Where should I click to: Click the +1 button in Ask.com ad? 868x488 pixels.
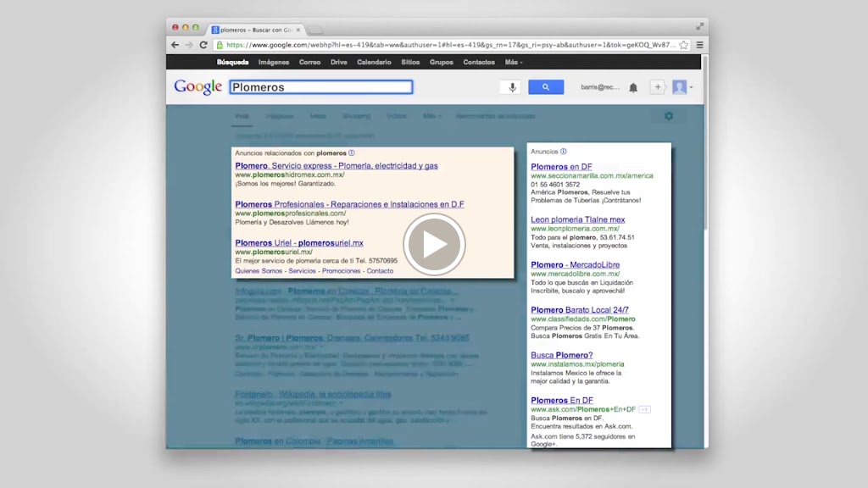pyautogui.click(x=644, y=409)
